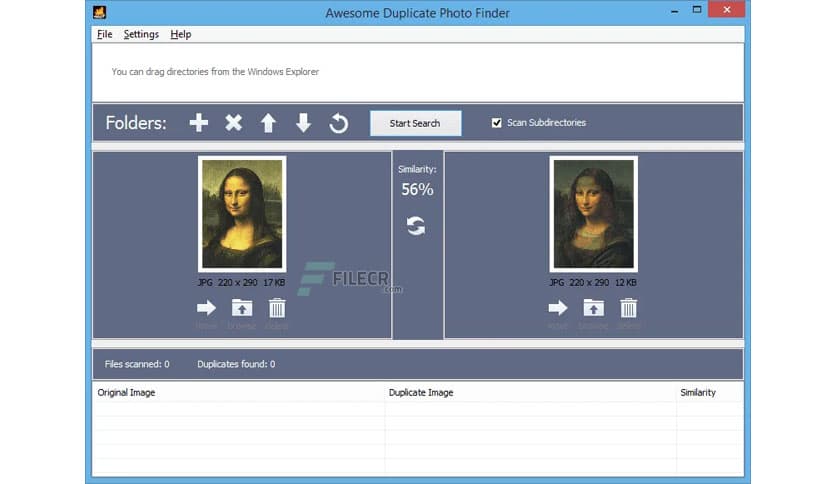Sort by the Similarity column header

(710, 392)
